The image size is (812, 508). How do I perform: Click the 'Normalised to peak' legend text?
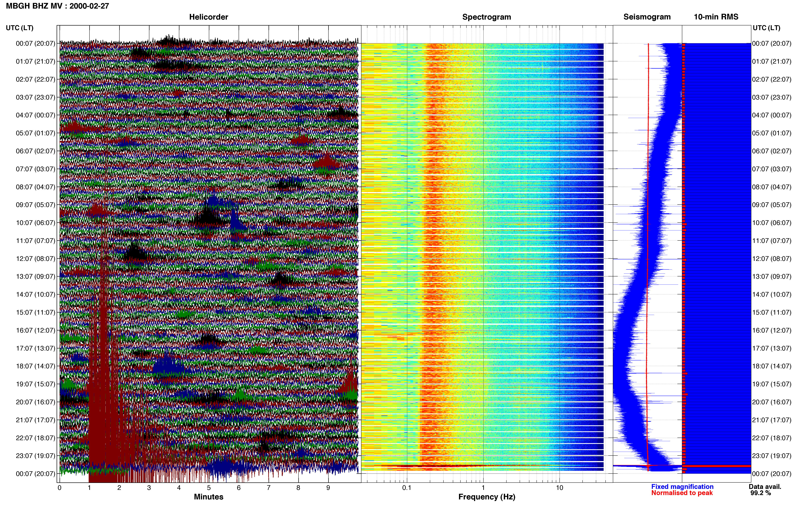pyautogui.click(x=682, y=493)
